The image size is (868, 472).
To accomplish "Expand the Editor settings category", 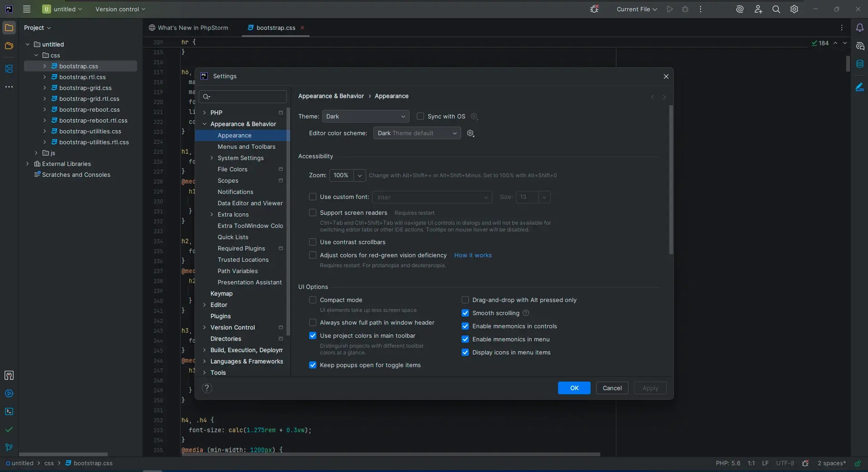I will 205,305.
